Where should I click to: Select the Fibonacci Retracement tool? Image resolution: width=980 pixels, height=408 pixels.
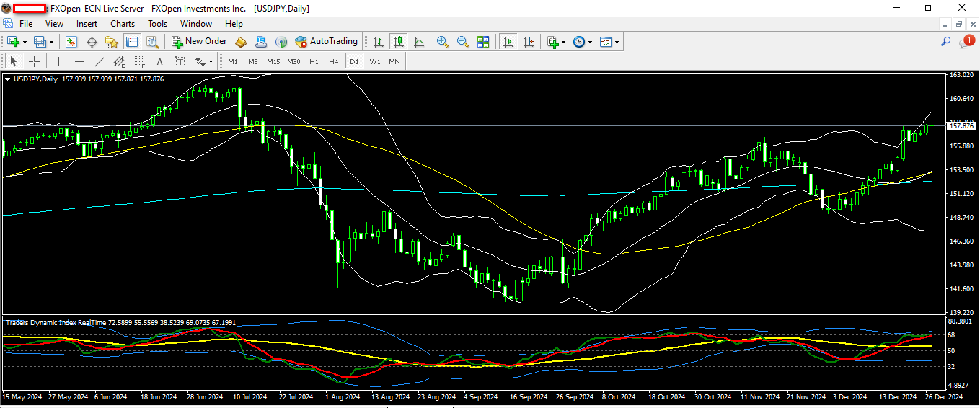click(x=140, y=61)
